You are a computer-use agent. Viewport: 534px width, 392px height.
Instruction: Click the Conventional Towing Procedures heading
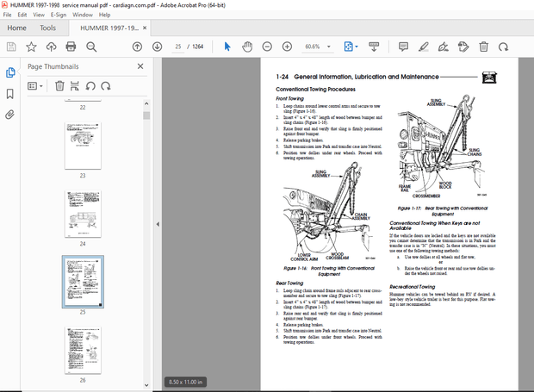click(x=315, y=90)
